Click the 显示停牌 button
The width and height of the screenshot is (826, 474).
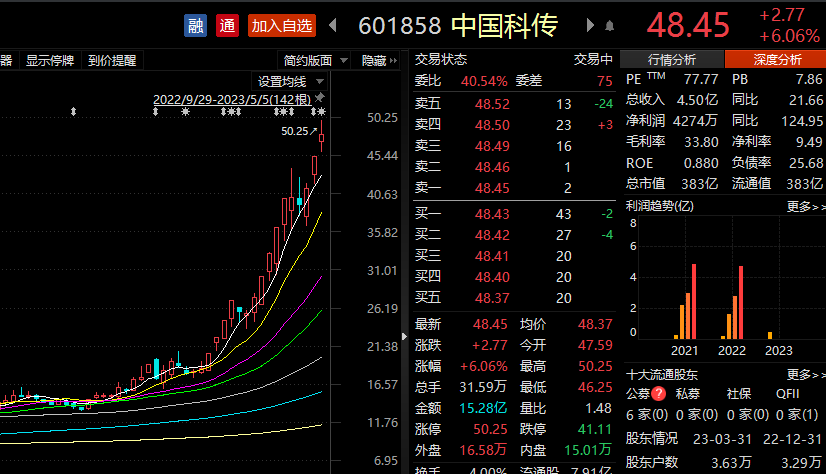tap(50, 61)
